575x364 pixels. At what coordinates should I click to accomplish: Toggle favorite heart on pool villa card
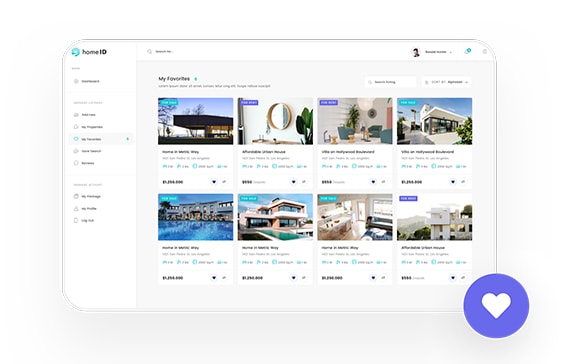(214, 278)
